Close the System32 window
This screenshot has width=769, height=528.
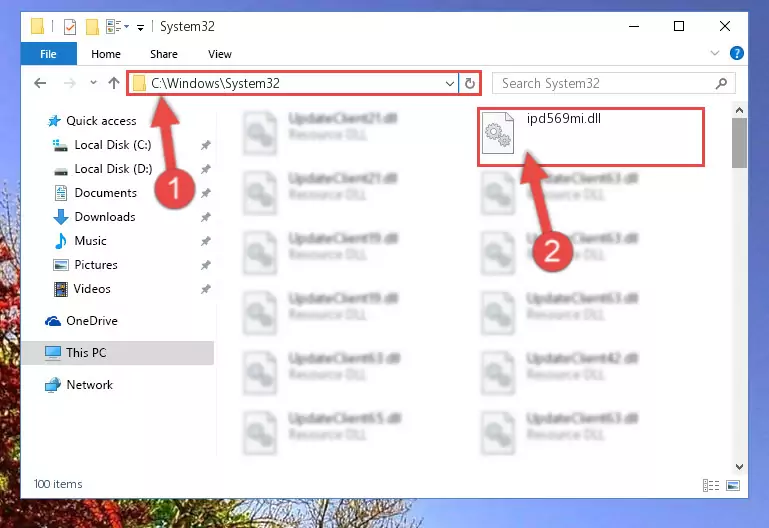tap(725, 26)
